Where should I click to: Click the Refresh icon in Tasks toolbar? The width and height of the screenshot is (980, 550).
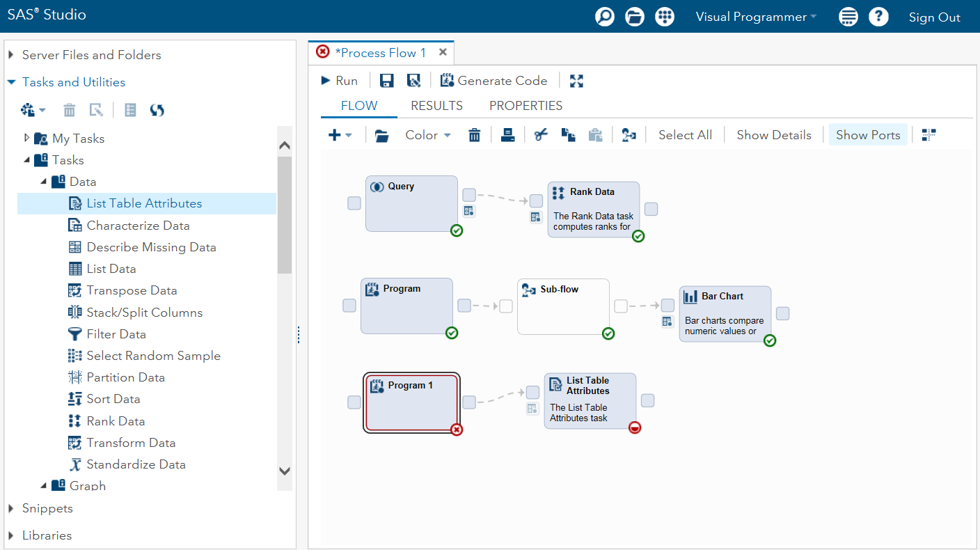coord(157,110)
